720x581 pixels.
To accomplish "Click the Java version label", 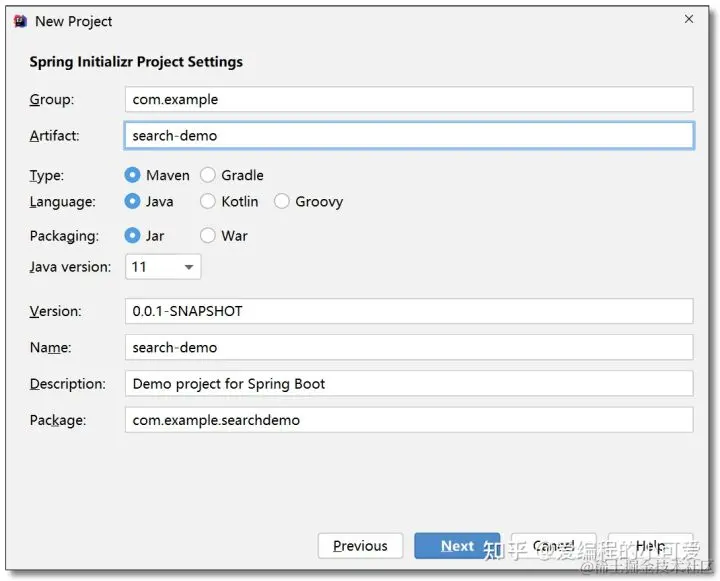I will (x=70, y=267).
